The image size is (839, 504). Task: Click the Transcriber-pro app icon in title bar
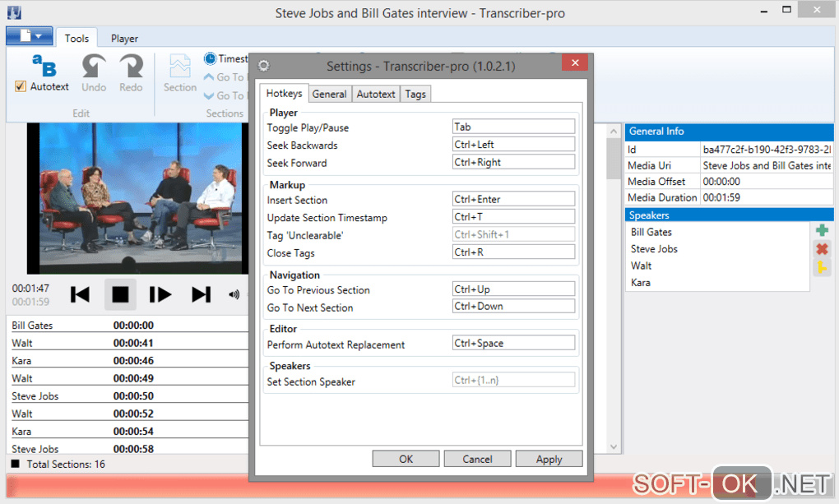(14, 12)
